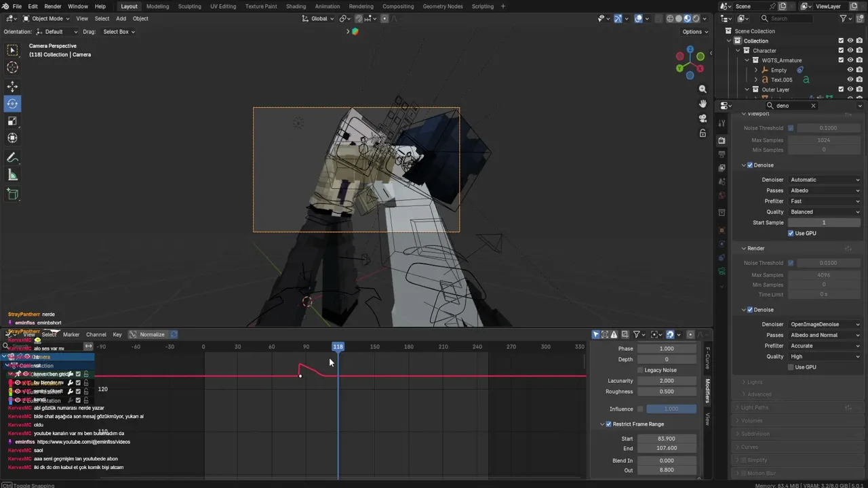This screenshot has height=488, width=868.
Task: Switch to the Animation workspace tab
Action: (328, 6)
